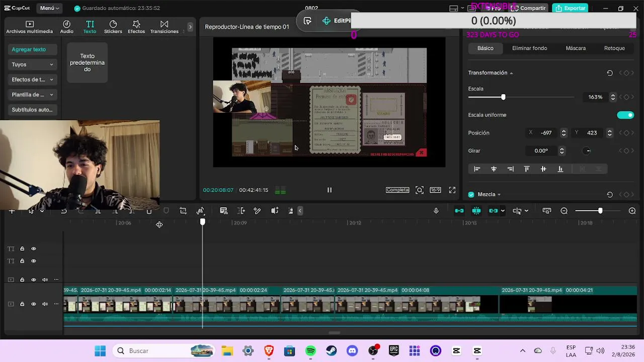Select the Eliminar fondo tab
The height and width of the screenshot is (362, 644).
click(x=529, y=48)
